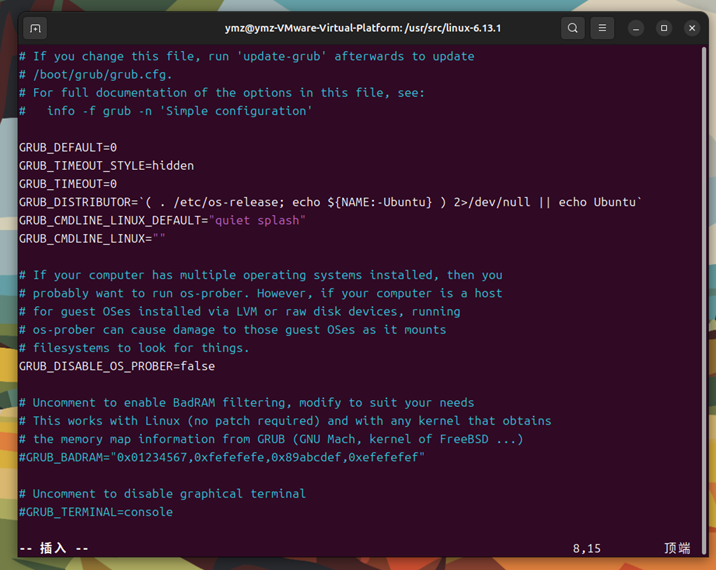Click 'info -f grub -n' comment
The image size is (716, 570).
(166, 111)
